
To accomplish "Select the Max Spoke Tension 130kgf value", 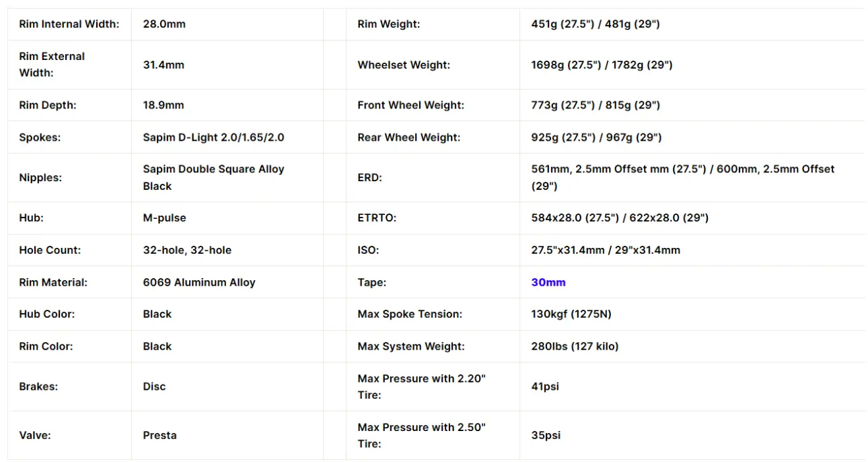I will [x=571, y=314].
